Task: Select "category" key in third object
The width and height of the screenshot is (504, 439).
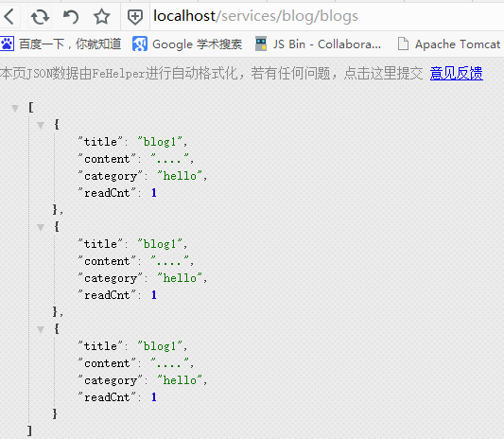Action: (111, 380)
